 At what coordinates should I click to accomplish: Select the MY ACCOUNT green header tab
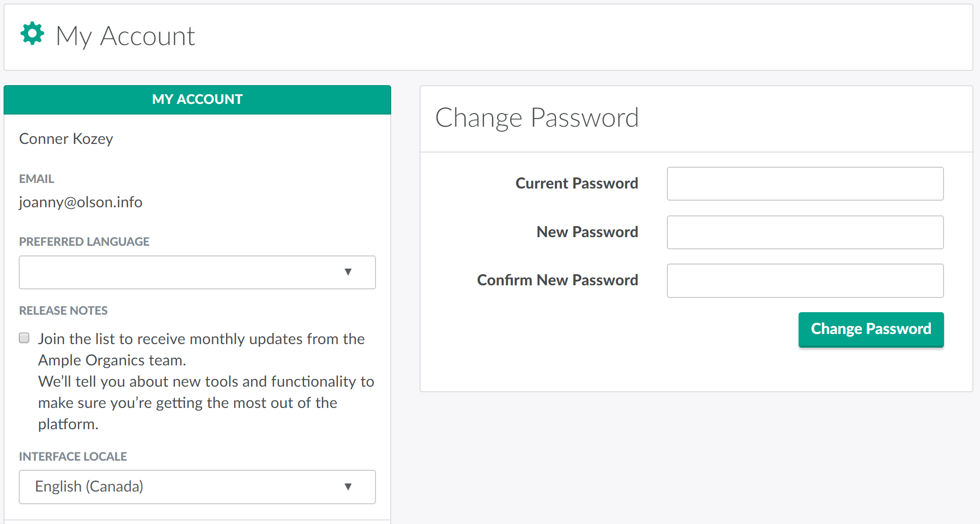(197, 99)
